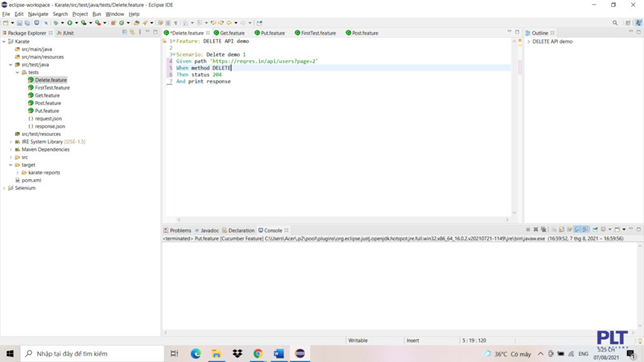This screenshot has width=644, height=362.
Task: Click the green Run button in toolbar
Action: 69,23
